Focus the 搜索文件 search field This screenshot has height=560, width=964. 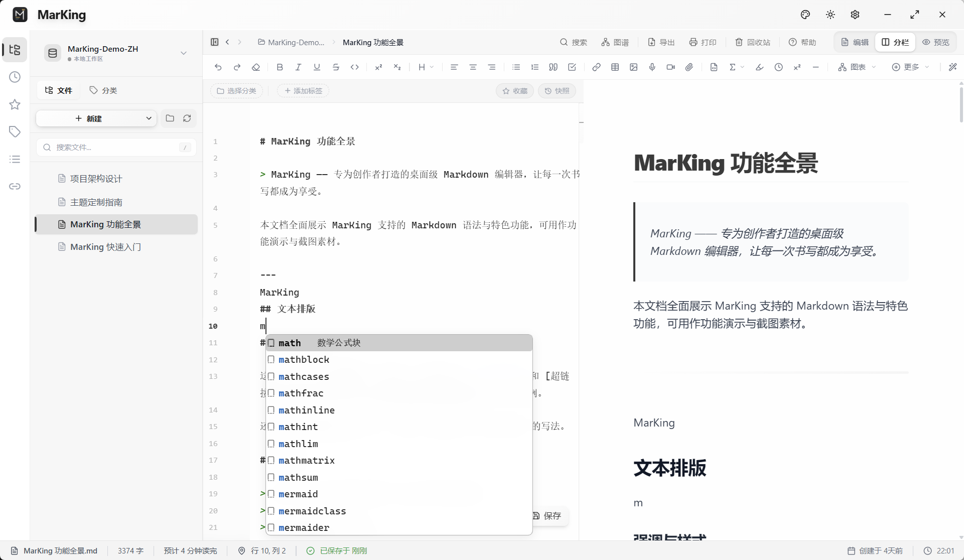tap(116, 148)
